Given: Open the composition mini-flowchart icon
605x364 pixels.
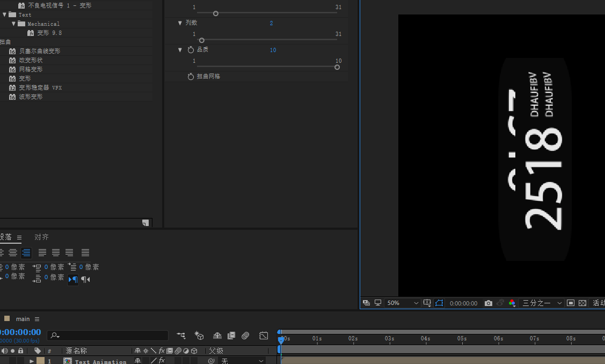Looking at the screenshot, I should pyautogui.click(x=181, y=336).
